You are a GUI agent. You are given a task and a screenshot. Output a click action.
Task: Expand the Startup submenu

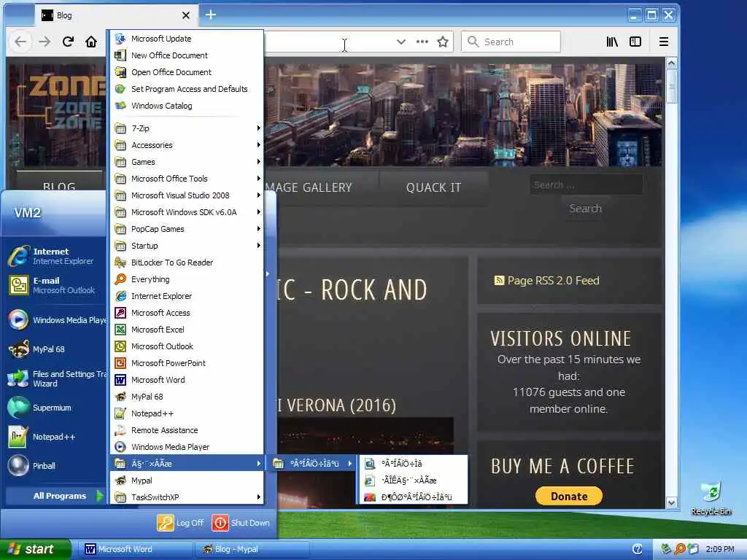coord(187,246)
